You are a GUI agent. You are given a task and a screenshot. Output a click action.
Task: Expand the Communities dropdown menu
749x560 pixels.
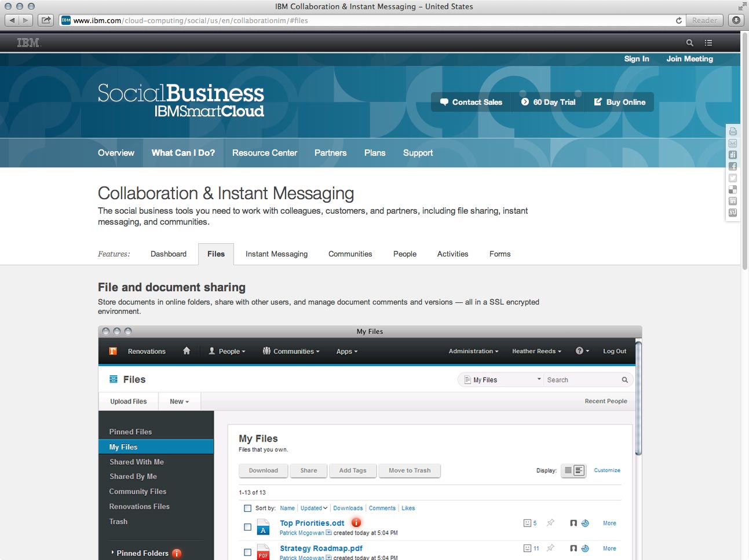coord(291,351)
